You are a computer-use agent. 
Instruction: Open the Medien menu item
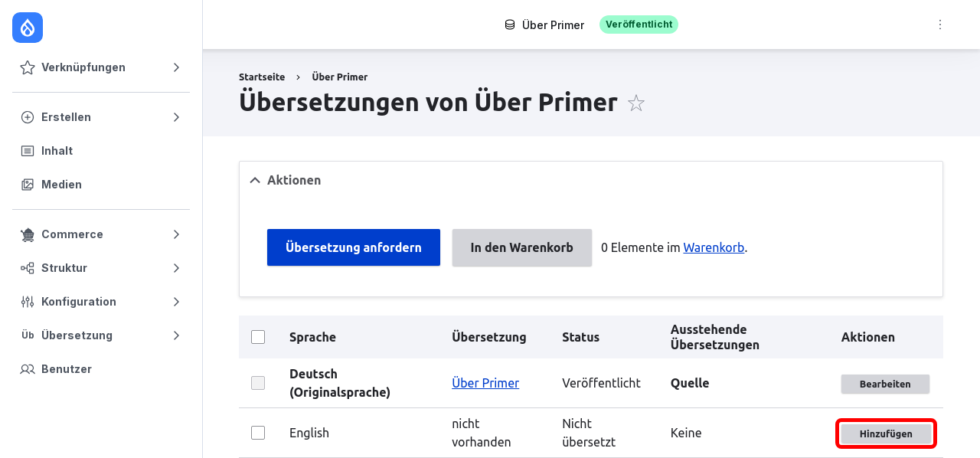click(x=101, y=185)
